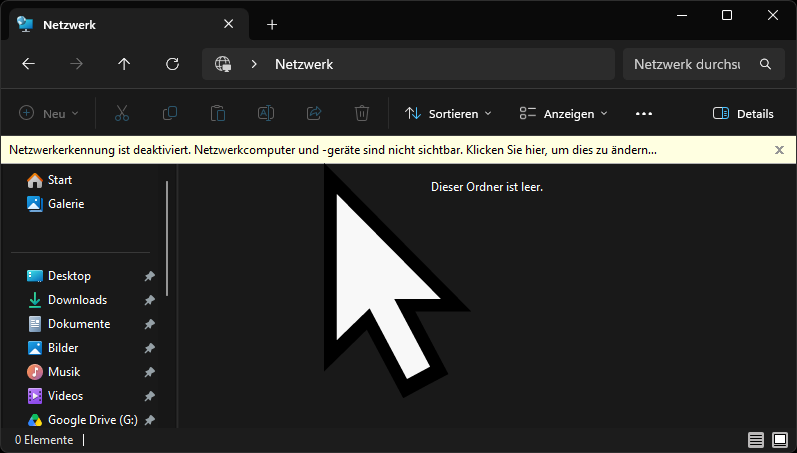This screenshot has height=453, width=797.
Task: Click the pin icon next to Google Drive
Action: (x=149, y=420)
